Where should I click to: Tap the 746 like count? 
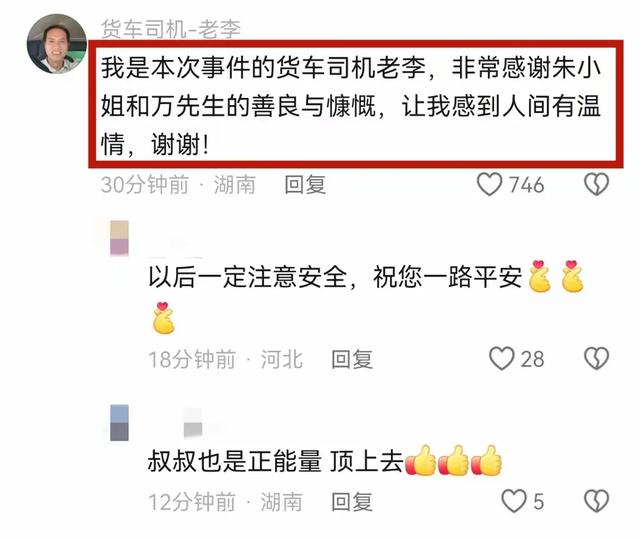point(527,185)
